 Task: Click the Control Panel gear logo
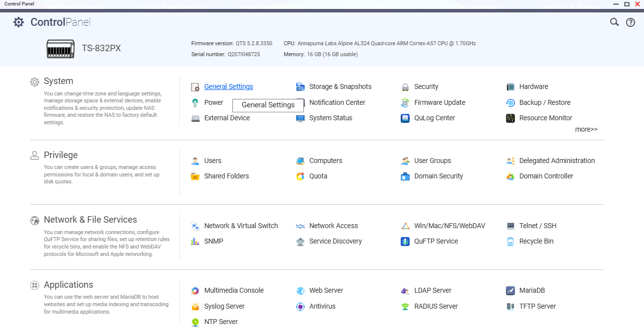tap(18, 22)
